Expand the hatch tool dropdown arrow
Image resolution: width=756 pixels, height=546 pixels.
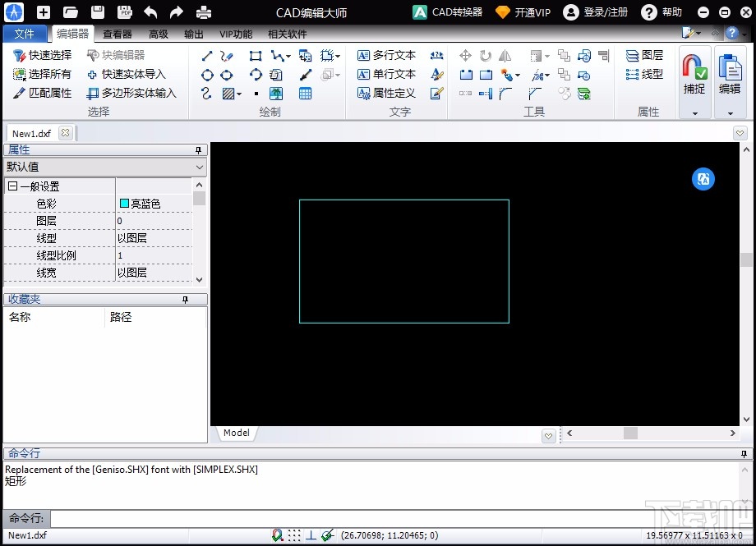coord(239,94)
